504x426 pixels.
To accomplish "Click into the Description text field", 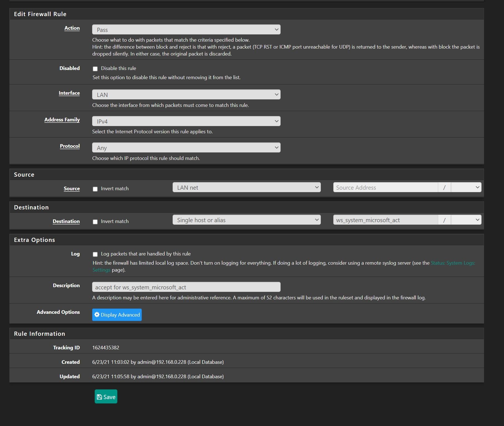I will (186, 287).
